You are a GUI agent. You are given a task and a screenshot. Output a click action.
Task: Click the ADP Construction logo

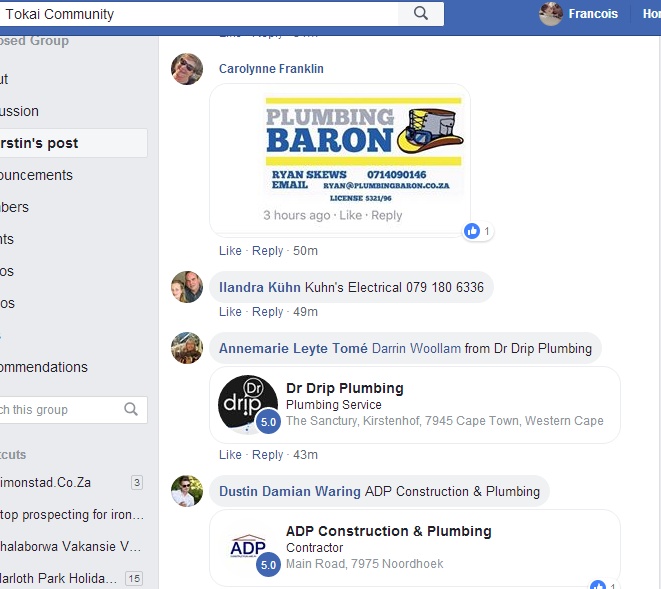coord(248,547)
